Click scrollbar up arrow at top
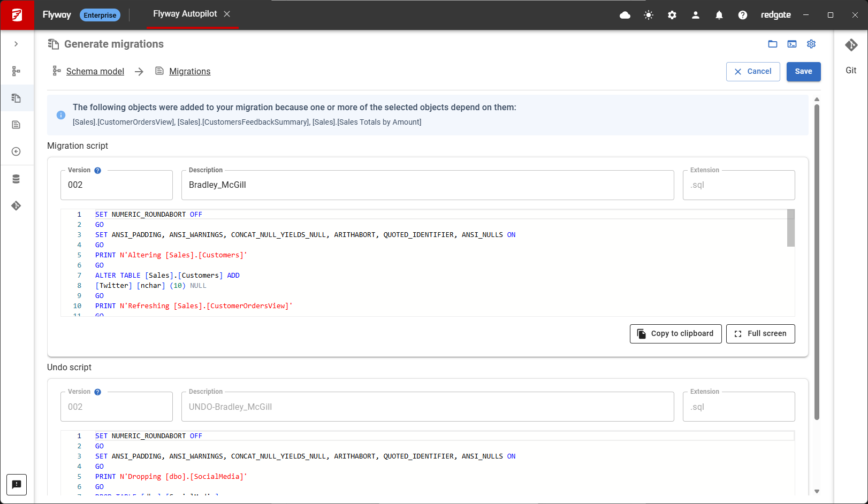This screenshot has width=868, height=504. (817, 100)
